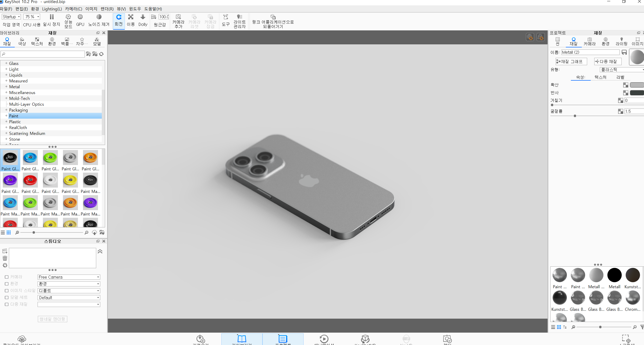Toggle the 모델 세트 checkbox
The width and height of the screenshot is (644, 345).
click(7, 298)
